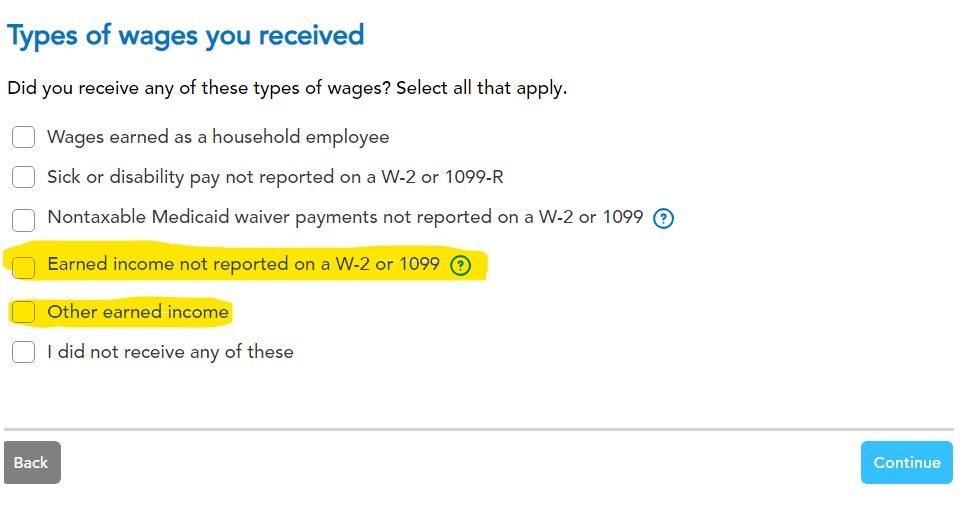Click the 'Did you receive any of these' question
The image size is (970, 522).
pyautogui.click(x=198, y=88)
